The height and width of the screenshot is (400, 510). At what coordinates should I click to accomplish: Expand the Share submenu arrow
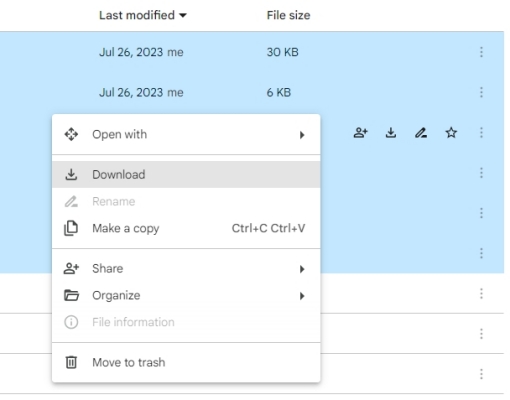click(x=302, y=269)
